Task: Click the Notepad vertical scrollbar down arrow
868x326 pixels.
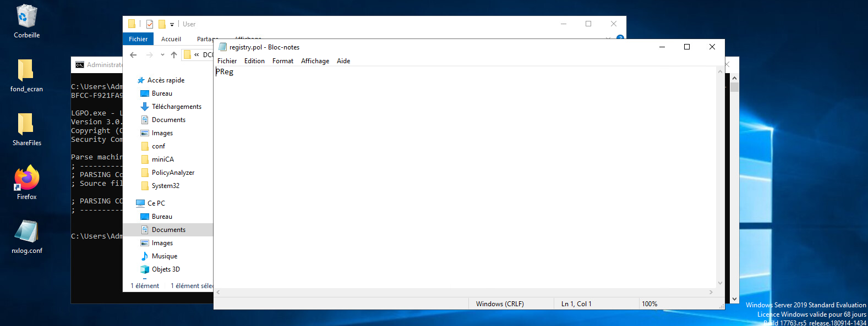Action: (720, 283)
